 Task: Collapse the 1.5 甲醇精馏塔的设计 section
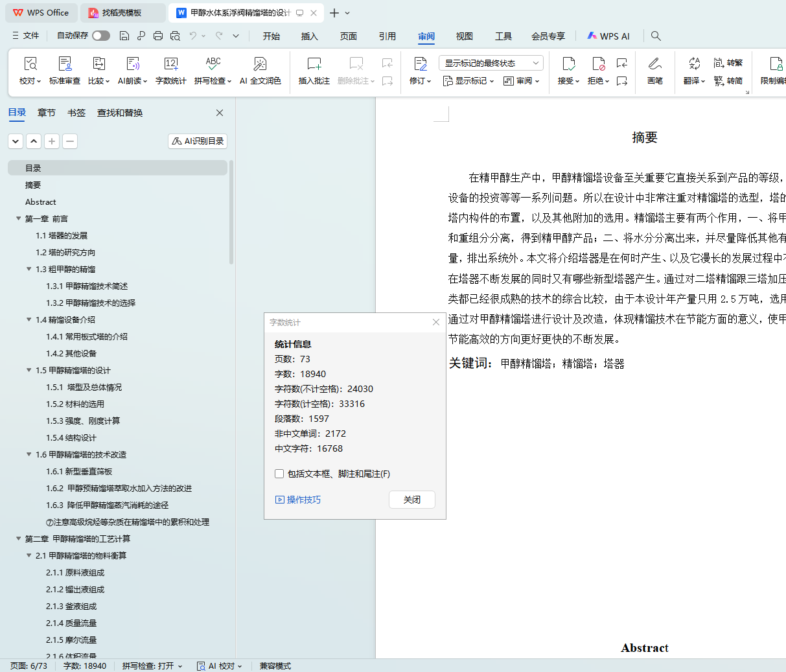[x=29, y=371]
